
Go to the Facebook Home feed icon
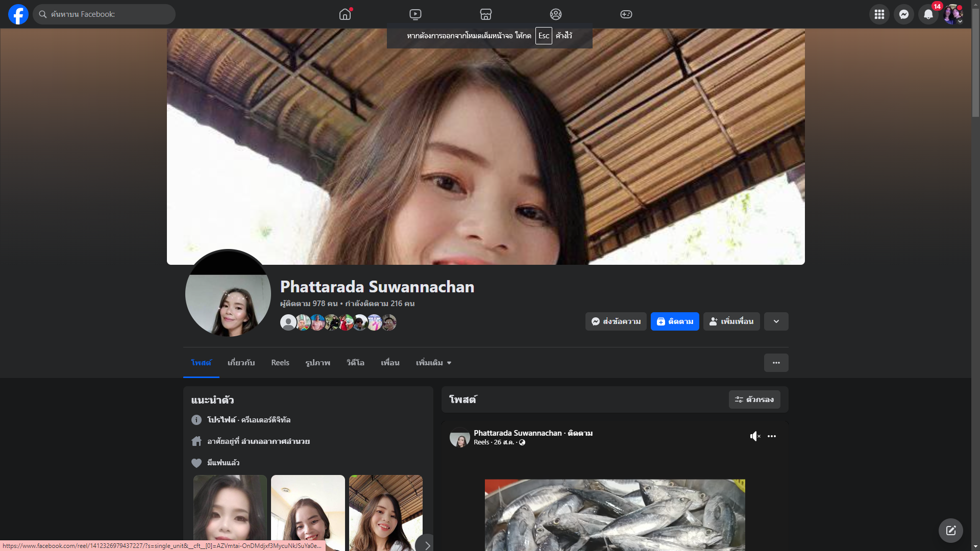tap(345, 14)
